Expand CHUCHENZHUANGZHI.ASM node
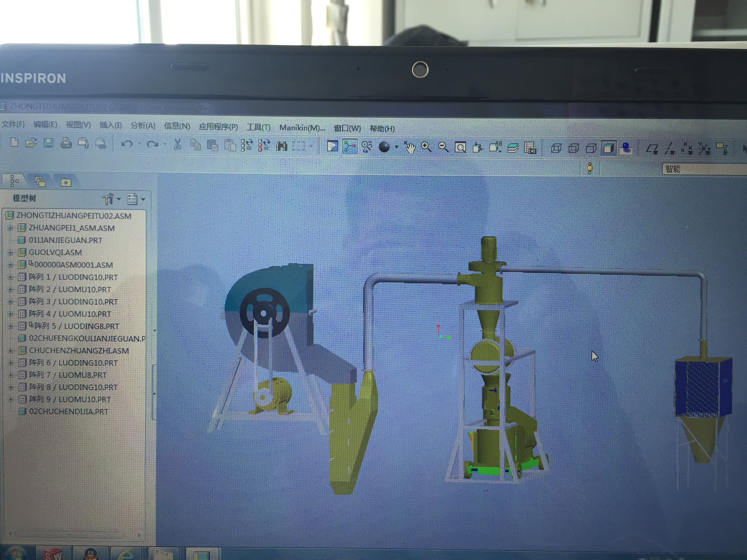 point(11,350)
